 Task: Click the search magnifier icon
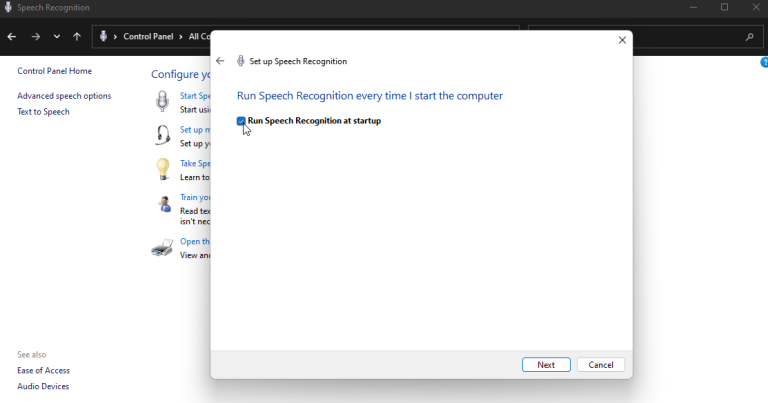coord(750,37)
